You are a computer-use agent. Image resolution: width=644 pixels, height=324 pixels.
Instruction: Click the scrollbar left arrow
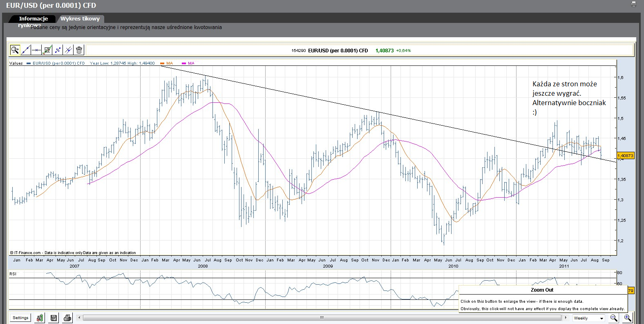(x=79, y=317)
